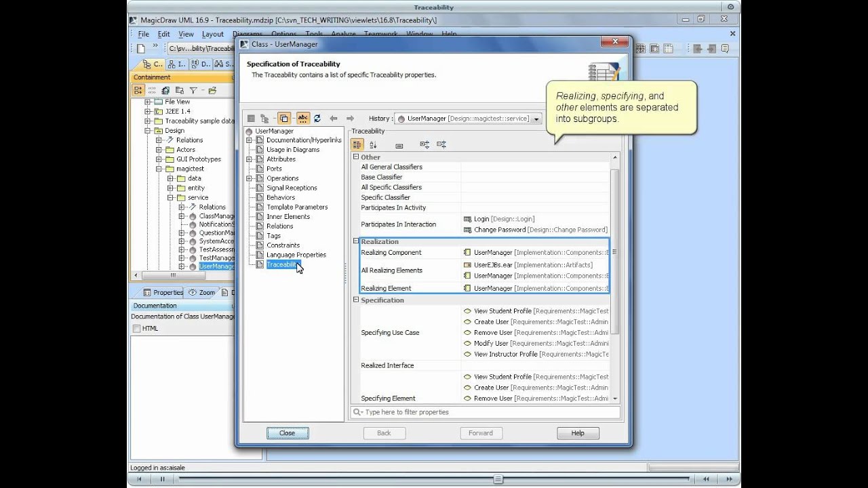The width and height of the screenshot is (868, 488).
Task: Toggle the categorized view icon in Traceability toolbar
Action: click(357, 144)
